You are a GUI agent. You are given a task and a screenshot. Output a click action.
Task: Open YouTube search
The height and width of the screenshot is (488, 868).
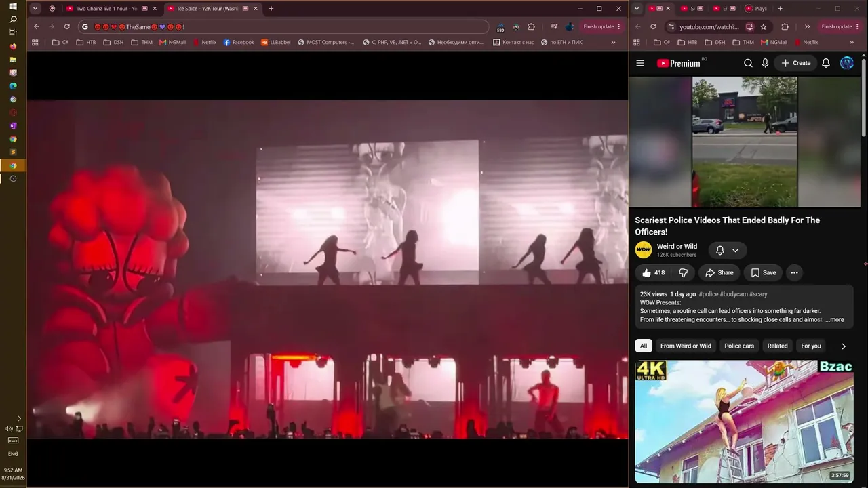pos(748,63)
